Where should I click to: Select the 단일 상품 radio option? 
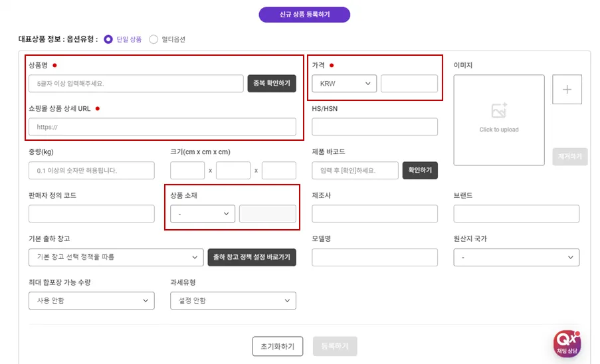(108, 39)
